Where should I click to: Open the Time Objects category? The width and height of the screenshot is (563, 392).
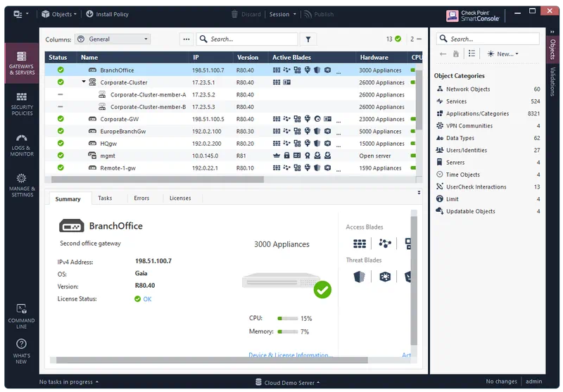click(x=488, y=175)
